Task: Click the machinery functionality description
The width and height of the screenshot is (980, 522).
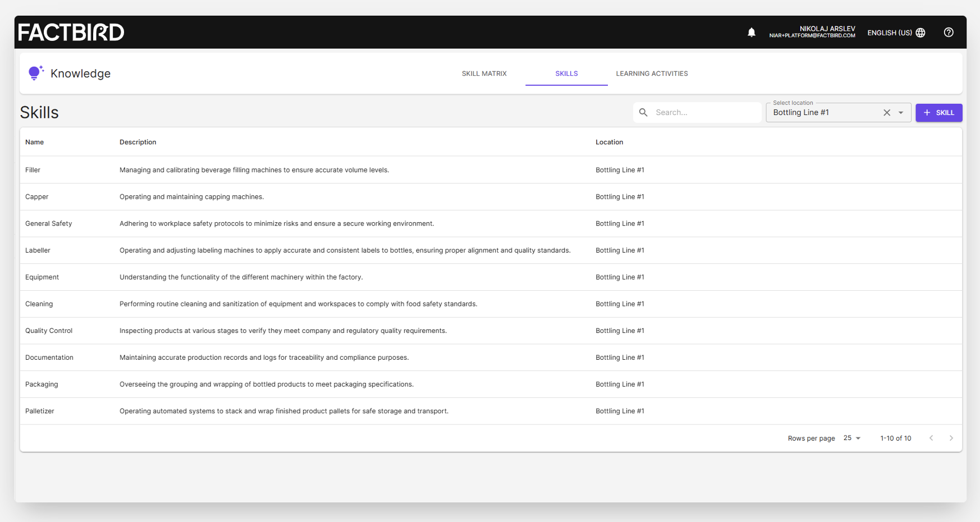Action: point(241,277)
